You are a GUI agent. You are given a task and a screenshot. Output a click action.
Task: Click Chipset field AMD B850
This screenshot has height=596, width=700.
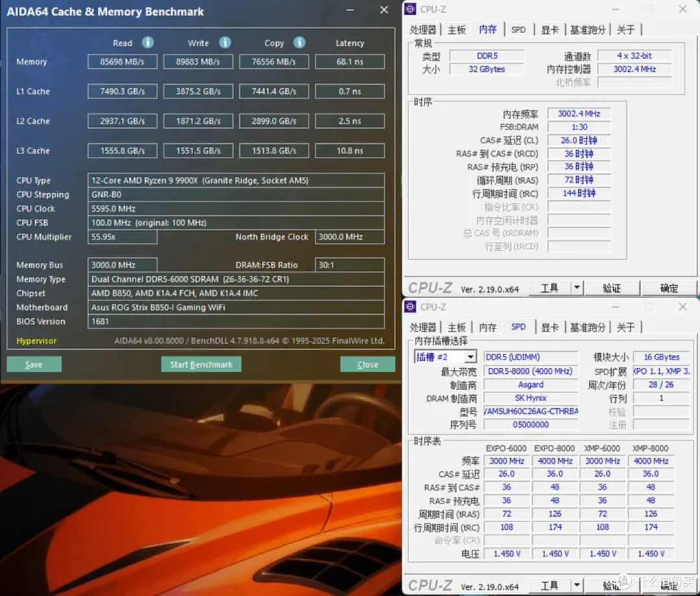coord(236,293)
